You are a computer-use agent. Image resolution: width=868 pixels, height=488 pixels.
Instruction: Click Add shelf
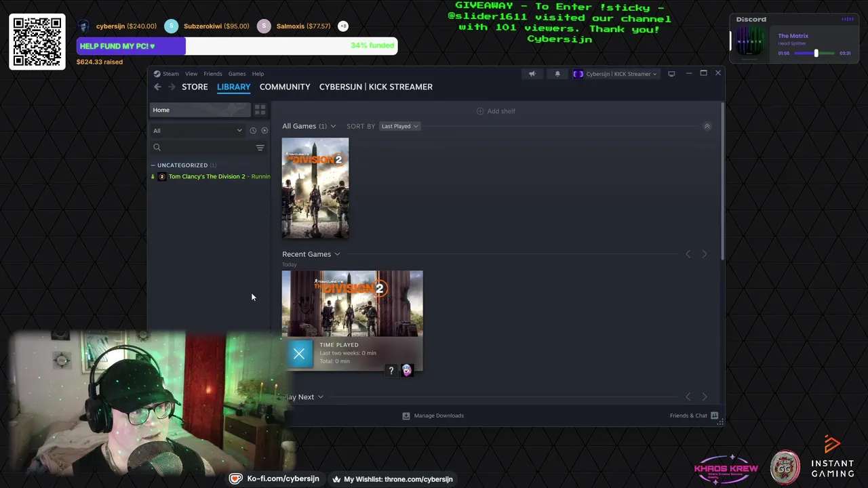pos(496,111)
